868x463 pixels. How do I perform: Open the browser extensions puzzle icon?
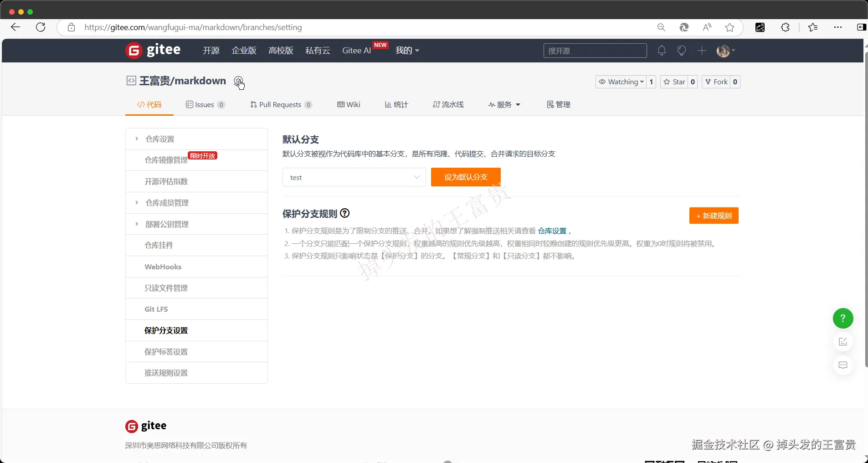(785, 27)
